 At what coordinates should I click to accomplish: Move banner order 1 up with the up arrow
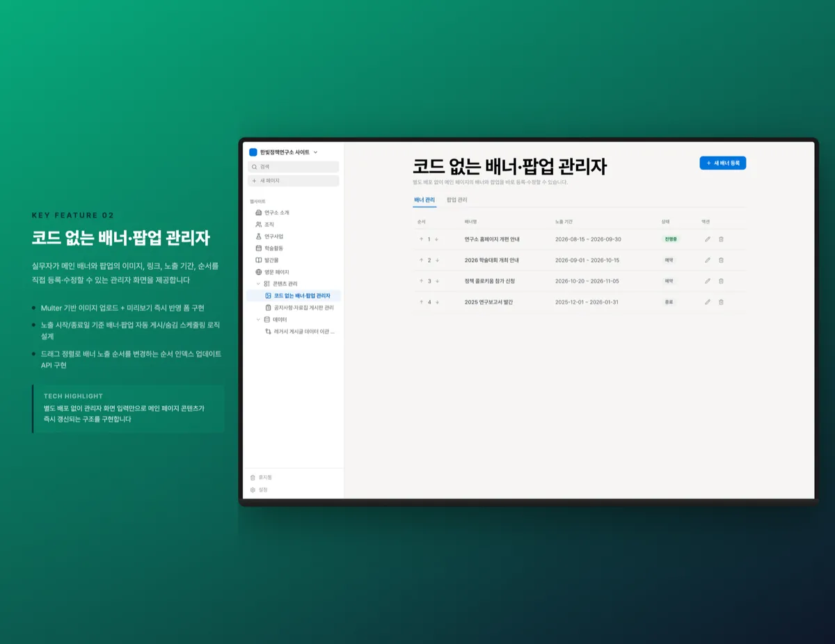tap(421, 239)
